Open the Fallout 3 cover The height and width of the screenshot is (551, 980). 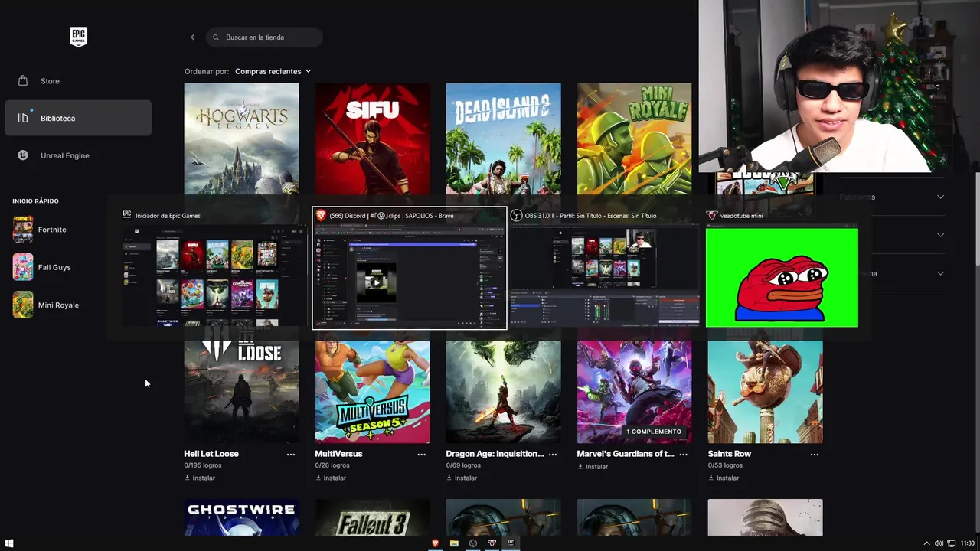click(x=372, y=517)
